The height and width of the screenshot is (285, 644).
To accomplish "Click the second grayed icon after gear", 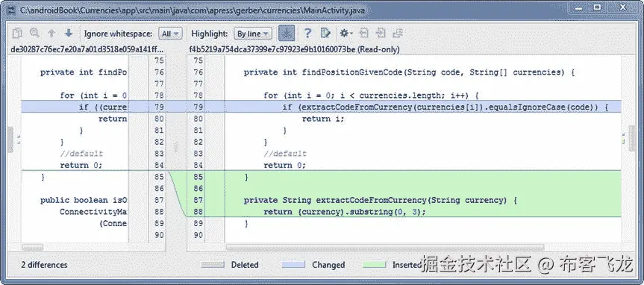I will pos(381,34).
